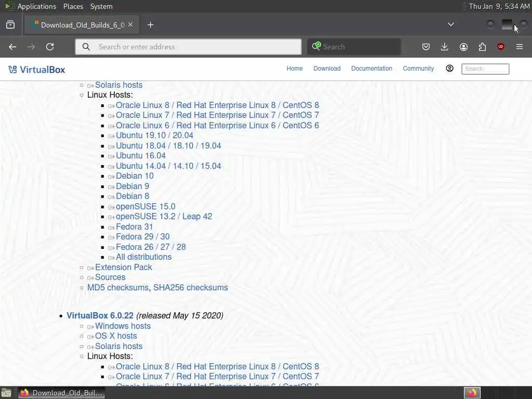Open the Firefox account icon
Viewport: 532px width, 399px height.
point(463,47)
